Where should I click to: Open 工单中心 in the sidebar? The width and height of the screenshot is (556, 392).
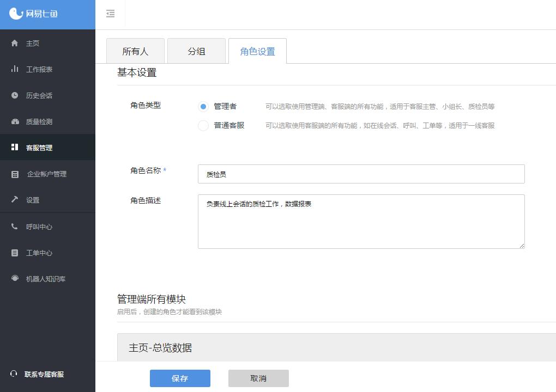(x=47, y=253)
